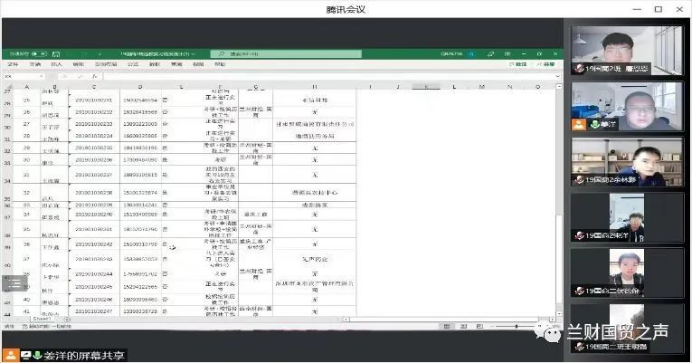Switch to Normal view icon in status bar
The height and width of the screenshot is (363, 693).
tap(446, 326)
